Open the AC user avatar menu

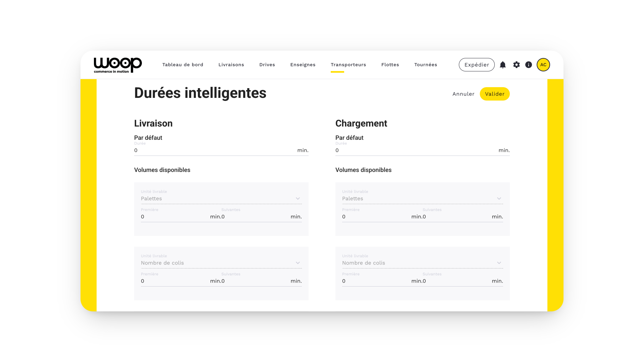[x=543, y=65]
